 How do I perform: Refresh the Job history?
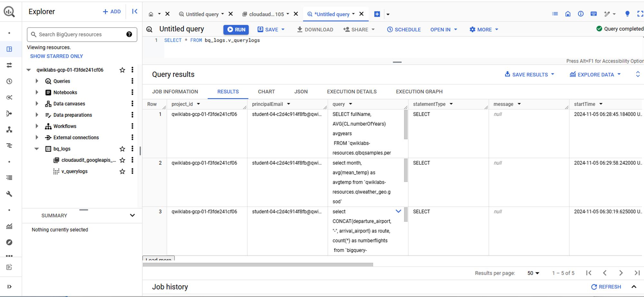click(606, 287)
